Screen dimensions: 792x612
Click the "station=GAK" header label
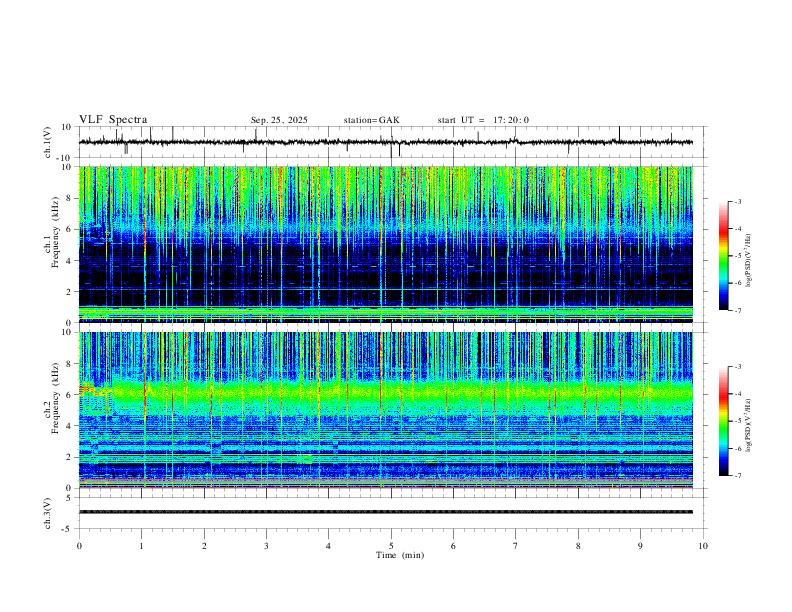pos(371,120)
